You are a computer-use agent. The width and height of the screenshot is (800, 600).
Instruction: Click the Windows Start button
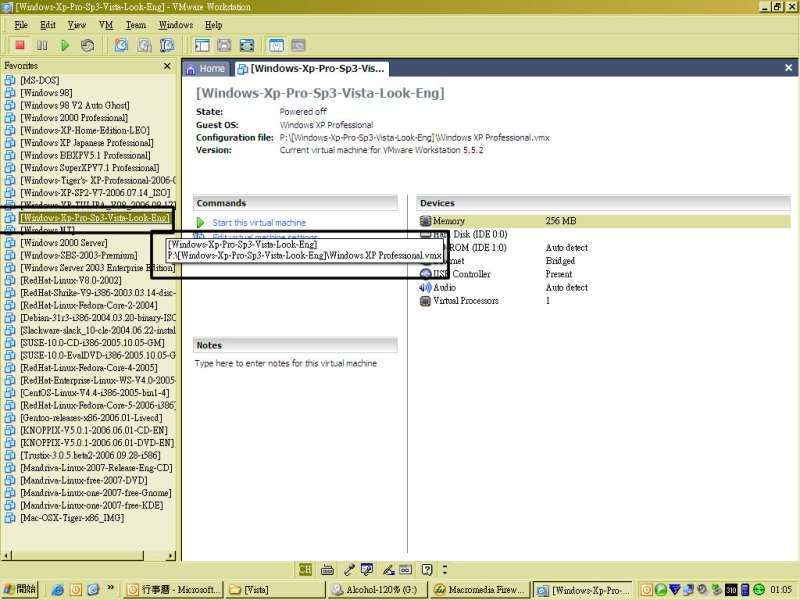(20, 589)
